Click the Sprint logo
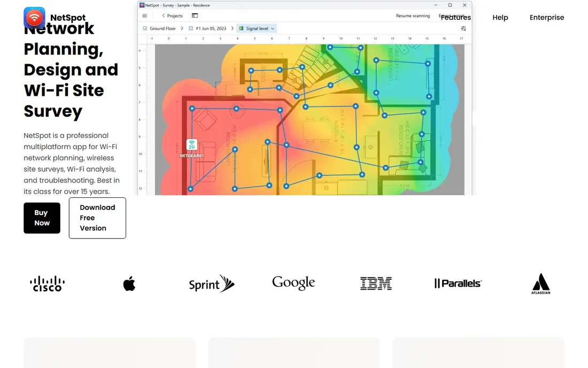This screenshot has height=368, width=588. [212, 283]
